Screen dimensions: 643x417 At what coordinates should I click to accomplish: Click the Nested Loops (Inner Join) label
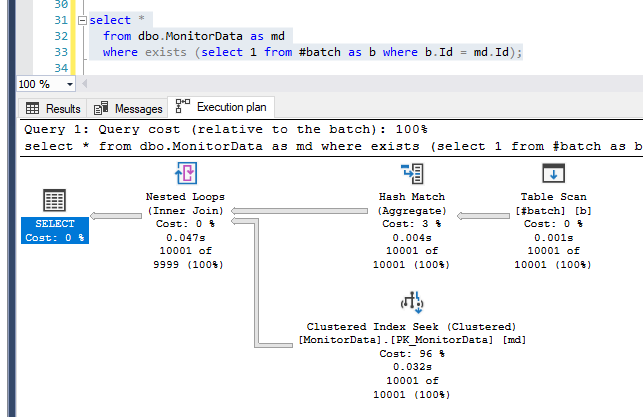(185, 204)
